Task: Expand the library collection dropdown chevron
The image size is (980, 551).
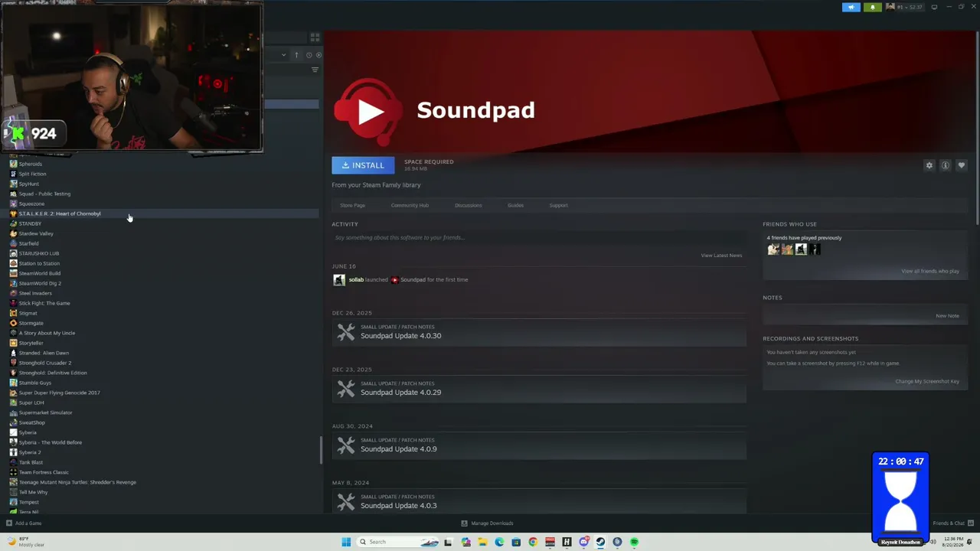Action: point(283,55)
